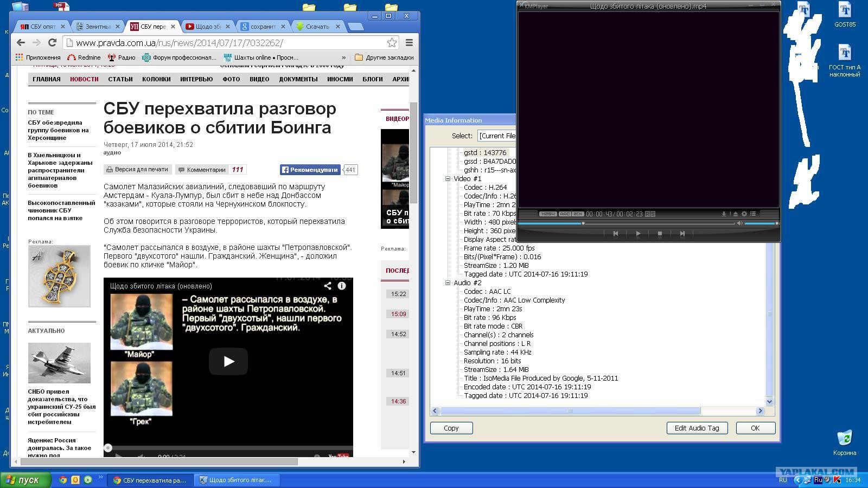
Task: Switch to the Зенитны tab
Action: tap(97, 26)
